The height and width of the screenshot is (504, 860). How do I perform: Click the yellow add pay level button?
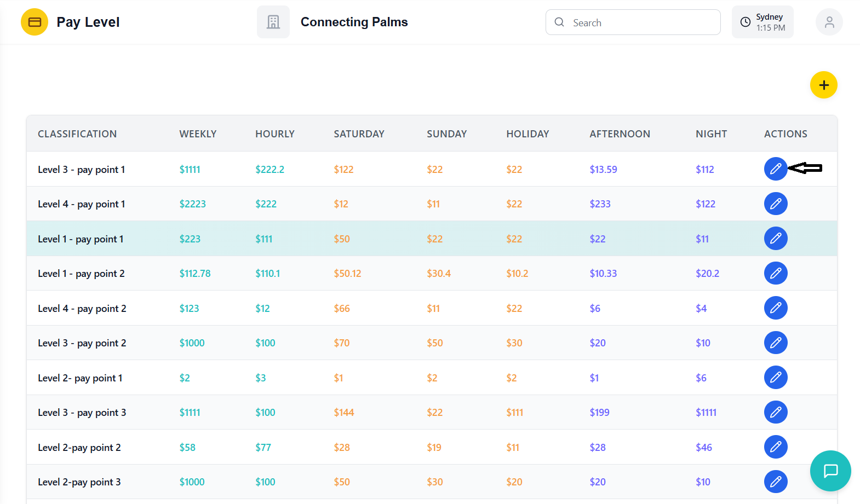(823, 85)
